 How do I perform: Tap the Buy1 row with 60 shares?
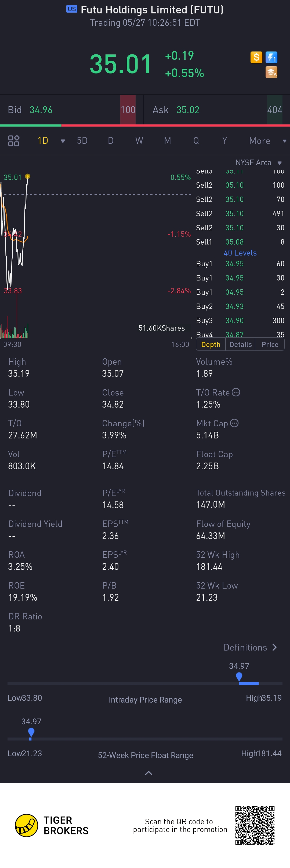[240, 264]
